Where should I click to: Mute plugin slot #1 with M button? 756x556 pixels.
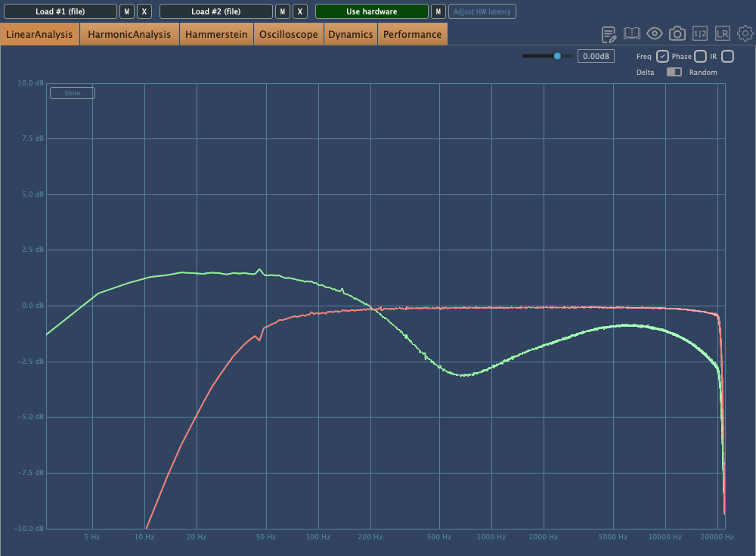tap(127, 11)
